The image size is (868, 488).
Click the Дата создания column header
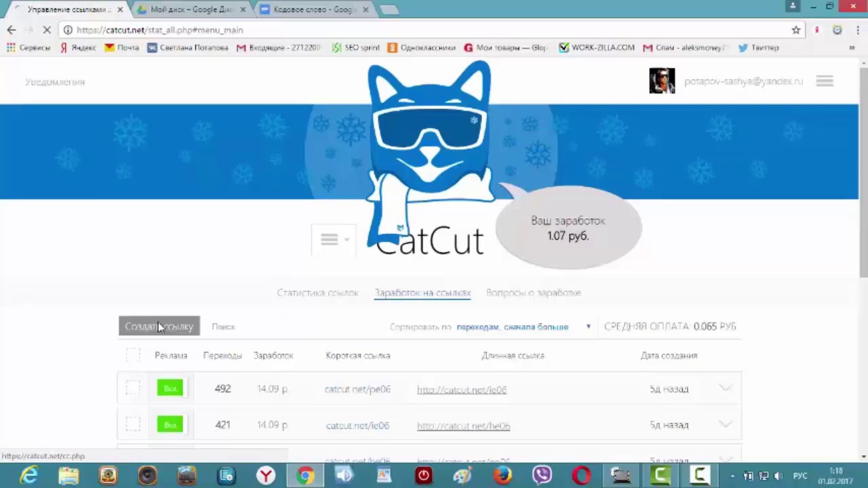tap(669, 355)
